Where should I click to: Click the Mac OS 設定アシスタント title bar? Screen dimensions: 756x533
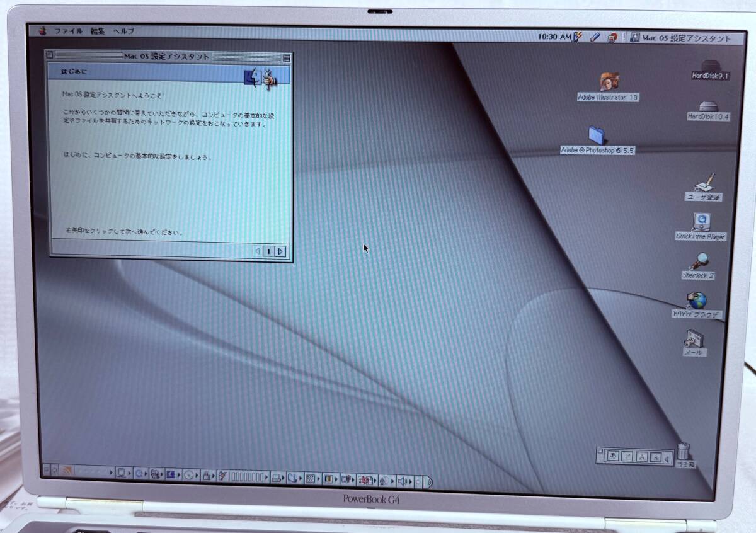(x=167, y=57)
